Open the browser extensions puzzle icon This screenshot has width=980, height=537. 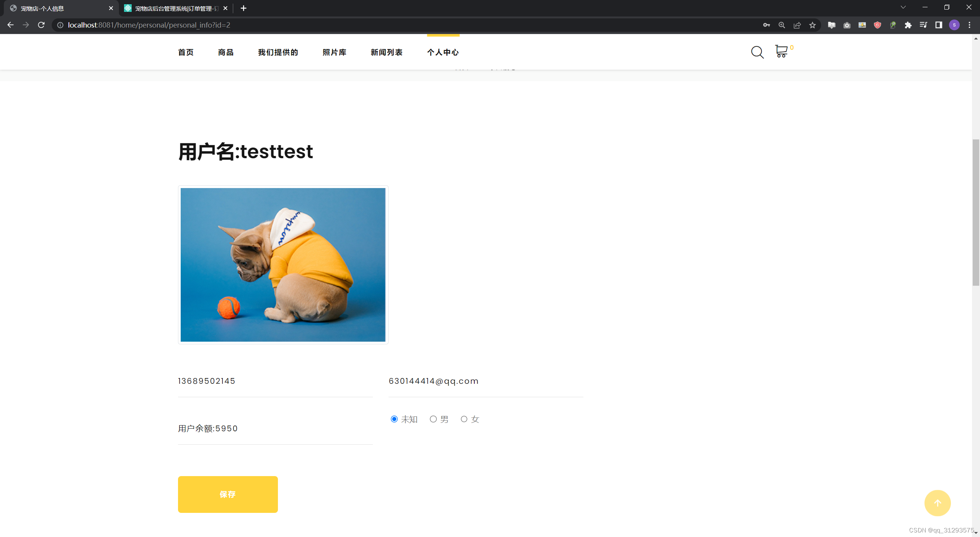(x=908, y=25)
